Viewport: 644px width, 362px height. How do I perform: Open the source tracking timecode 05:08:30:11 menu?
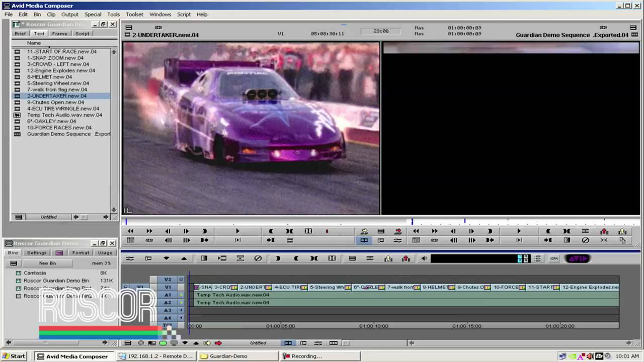(x=328, y=34)
